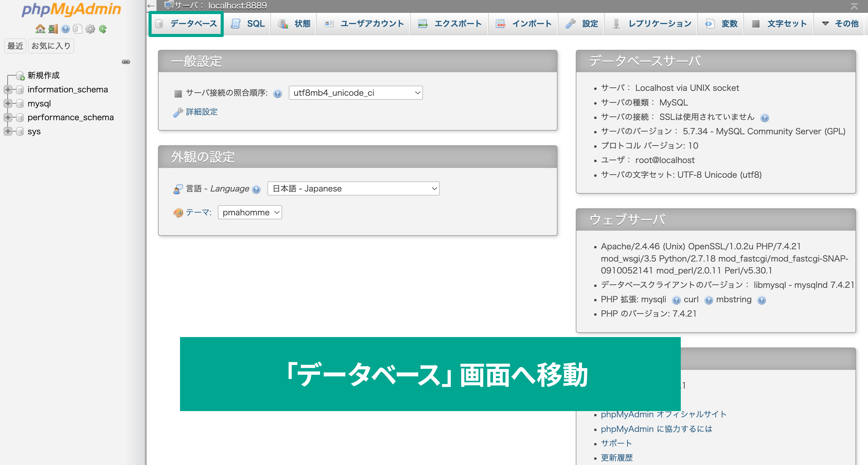Screen dimensions: 868x465
Task: Click the back arrow beside server breadcrumb
Action: (151, 6)
